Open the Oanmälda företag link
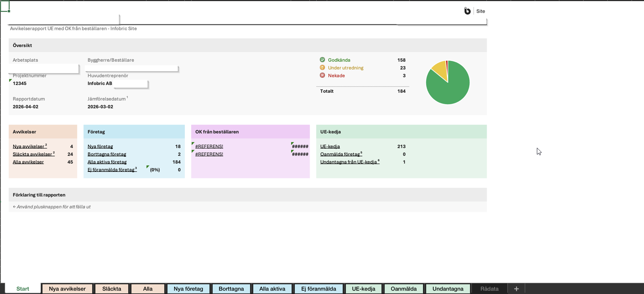644x294 pixels. (x=340, y=154)
